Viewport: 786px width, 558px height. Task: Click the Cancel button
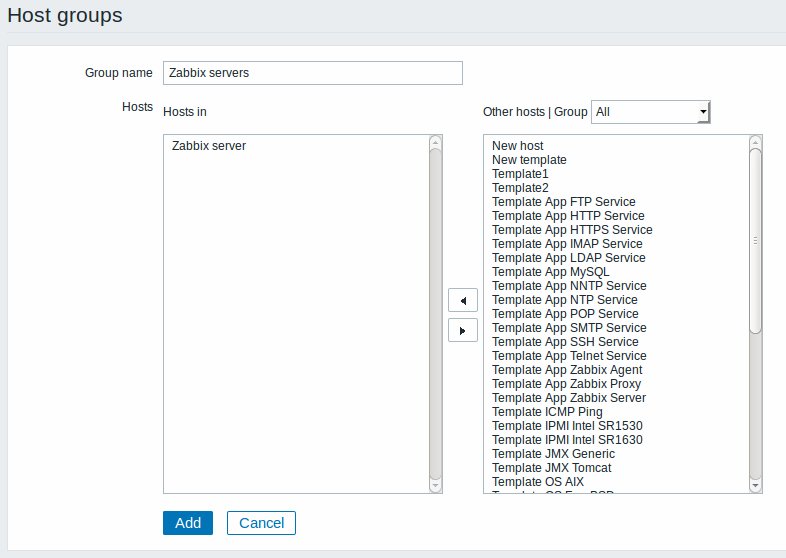[261, 523]
